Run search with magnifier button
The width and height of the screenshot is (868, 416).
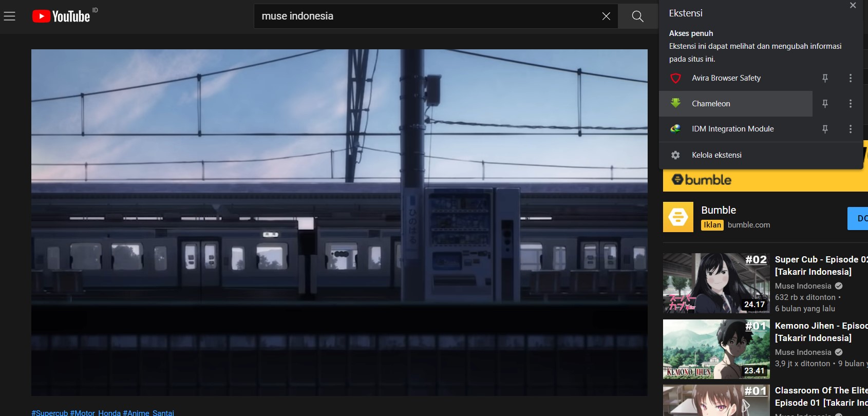(638, 16)
